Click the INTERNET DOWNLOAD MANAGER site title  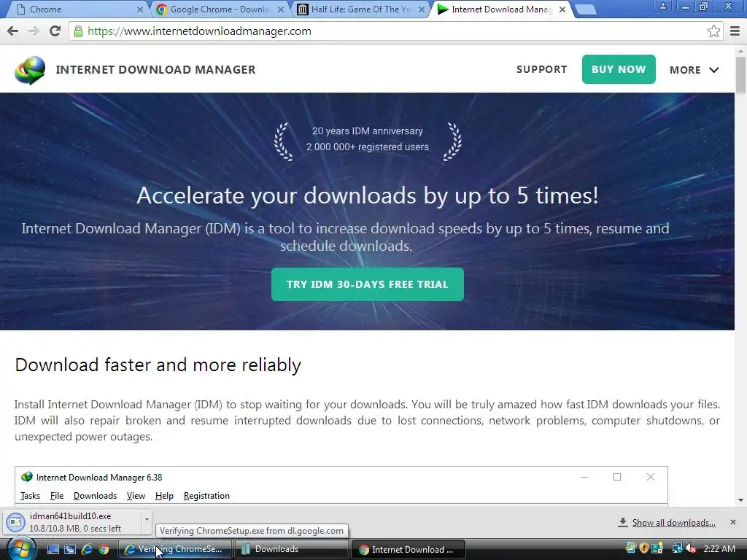pyautogui.click(x=156, y=69)
